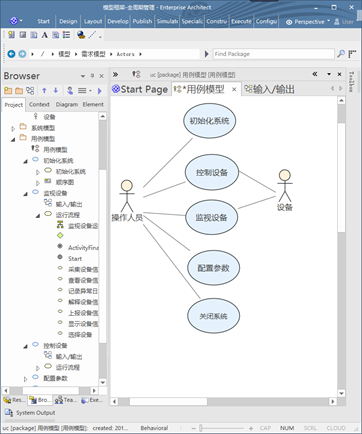Screen dimensions: 362x434
Task: Navigate back with the blue left arrow
Action: pyautogui.click(x=11, y=54)
